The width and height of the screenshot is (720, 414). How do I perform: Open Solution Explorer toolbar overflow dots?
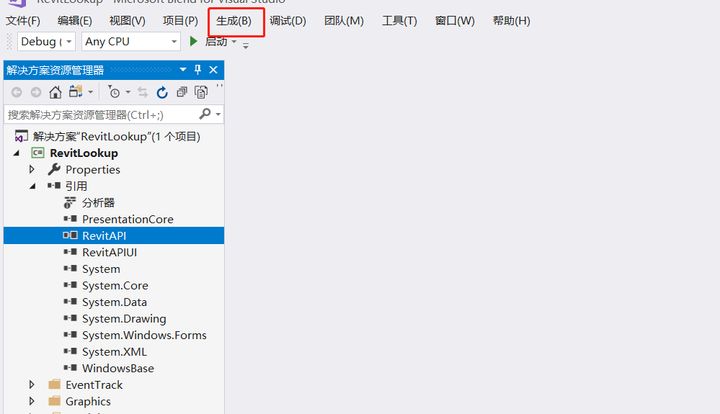[219, 86]
